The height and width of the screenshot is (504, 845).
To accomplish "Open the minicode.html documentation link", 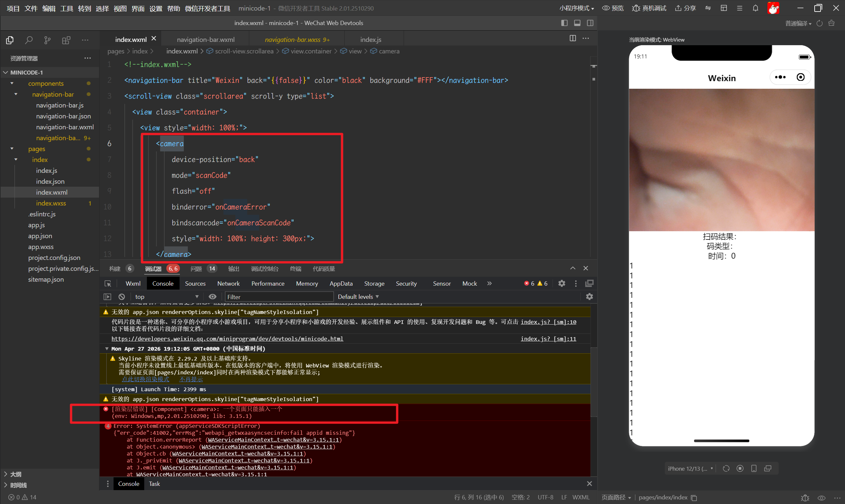I will (227, 339).
